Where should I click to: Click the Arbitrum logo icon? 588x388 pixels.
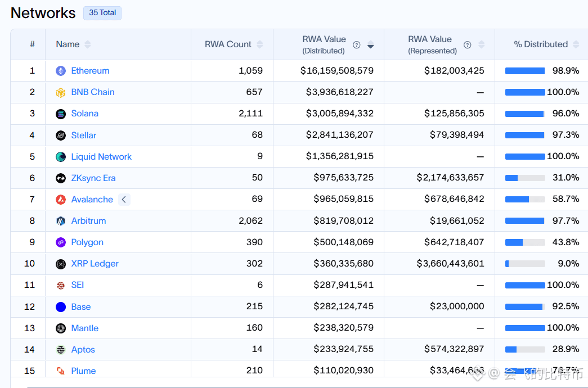(x=61, y=221)
